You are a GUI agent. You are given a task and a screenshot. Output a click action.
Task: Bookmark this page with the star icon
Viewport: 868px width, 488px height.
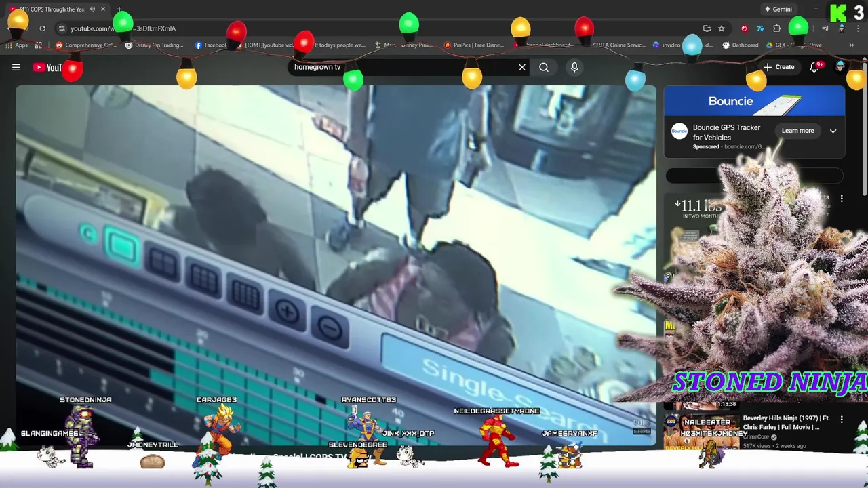pyautogui.click(x=722, y=28)
